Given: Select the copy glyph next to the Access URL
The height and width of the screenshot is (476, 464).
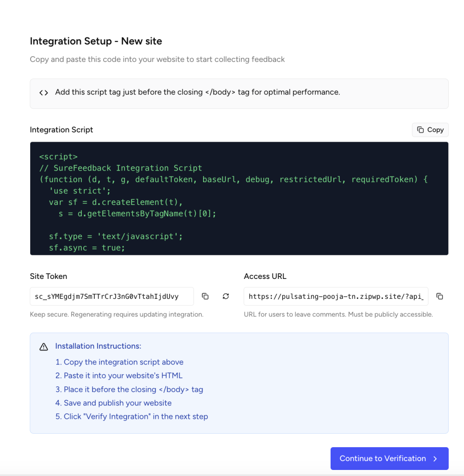Looking at the screenshot, I should pyautogui.click(x=440, y=296).
